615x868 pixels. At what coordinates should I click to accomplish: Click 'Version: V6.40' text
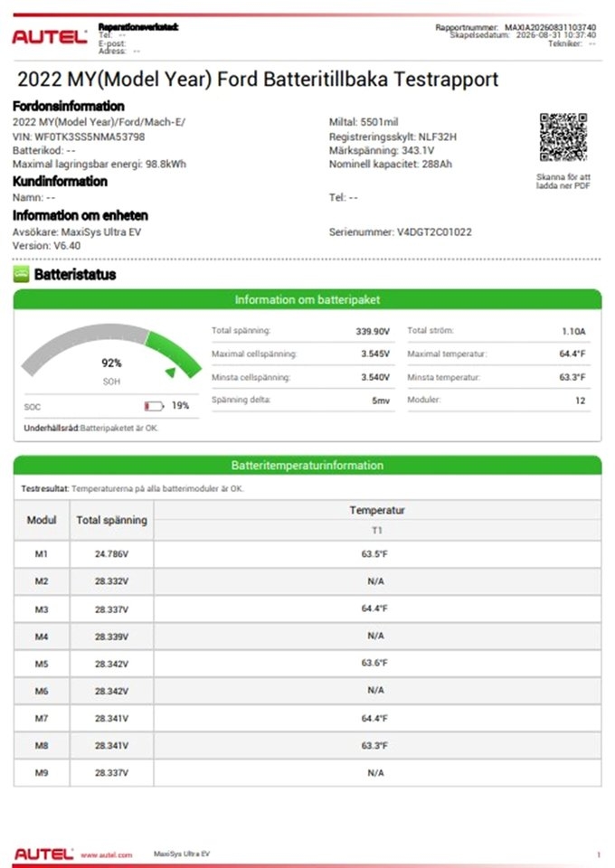click(46, 245)
